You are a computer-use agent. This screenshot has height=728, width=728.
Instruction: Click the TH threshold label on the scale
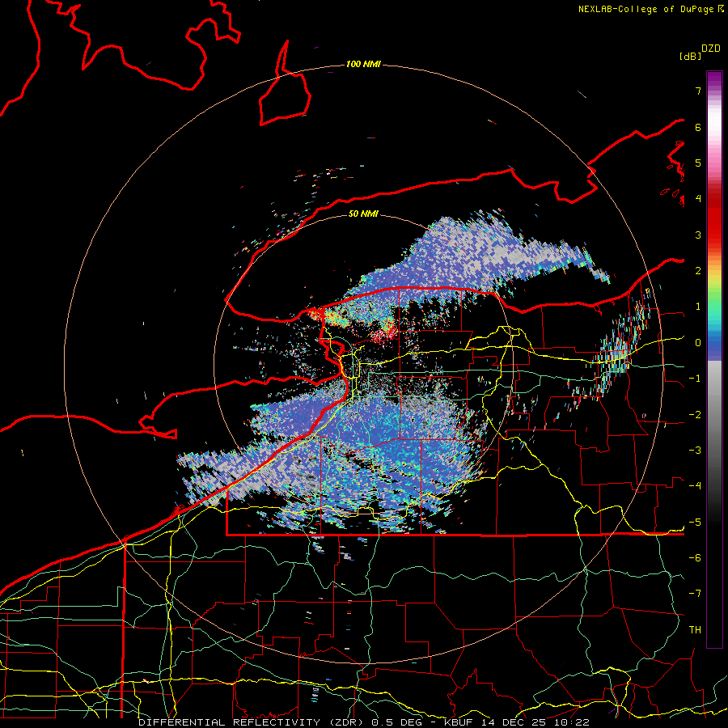[695, 630]
